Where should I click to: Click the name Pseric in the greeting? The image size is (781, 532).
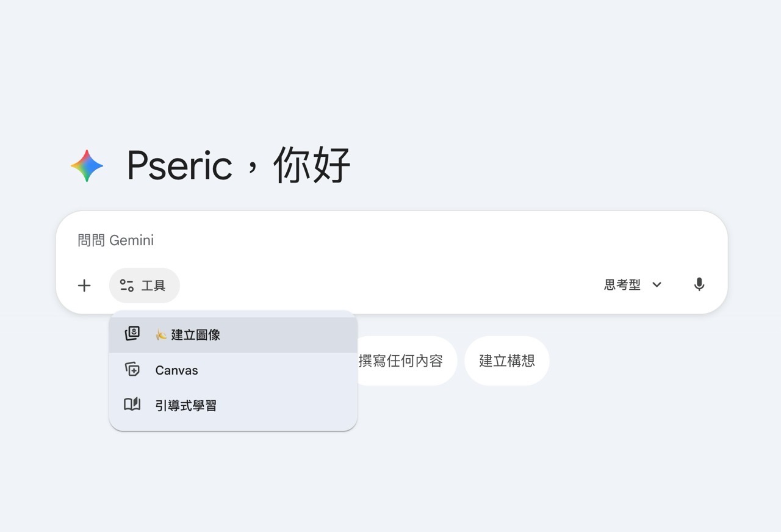[179, 165]
